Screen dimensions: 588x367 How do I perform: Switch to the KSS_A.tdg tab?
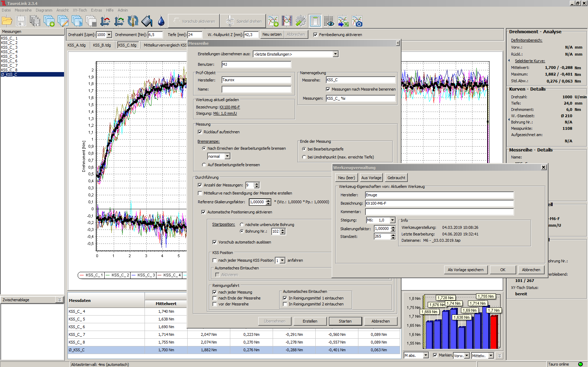click(x=77, y=45)
